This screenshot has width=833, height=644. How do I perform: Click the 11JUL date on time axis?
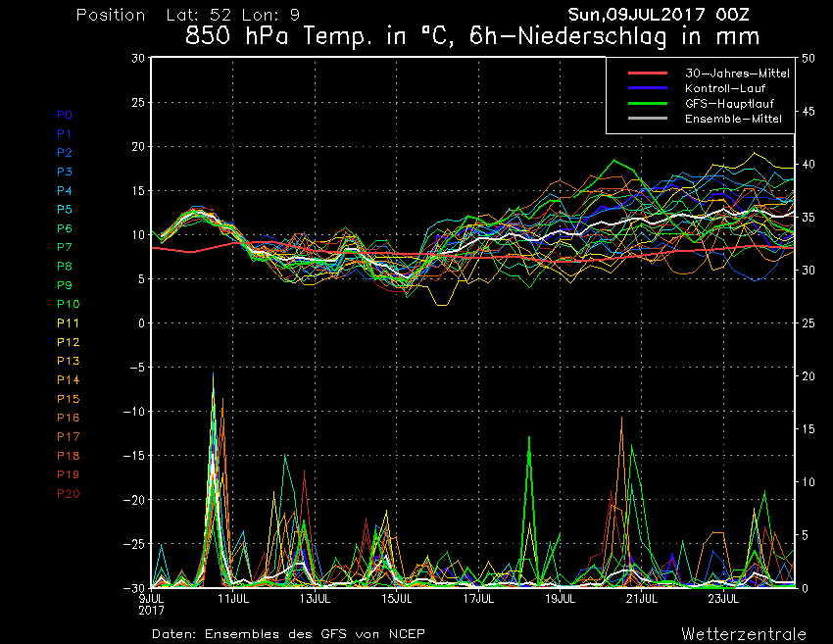[x=232, y=597]
